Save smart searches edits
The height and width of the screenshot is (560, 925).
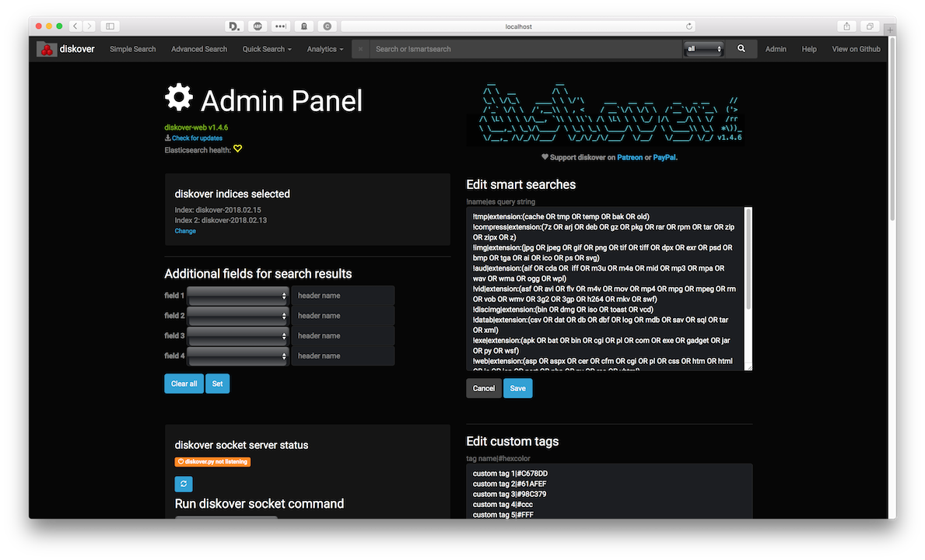517,388
